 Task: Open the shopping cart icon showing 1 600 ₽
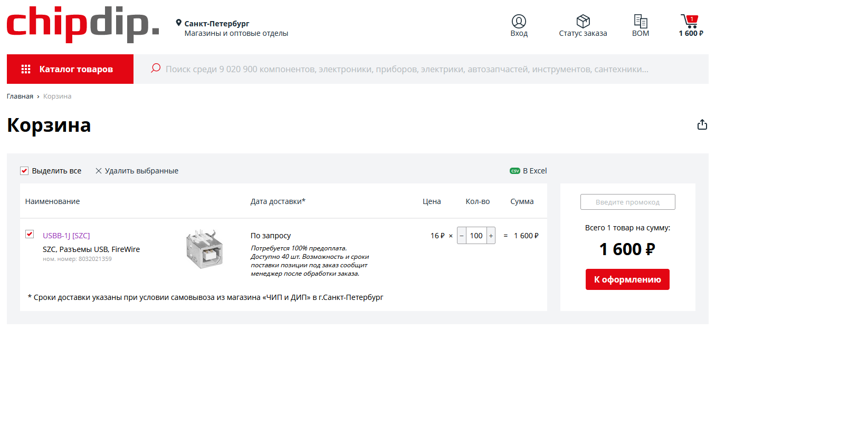(x=690, y=21)
